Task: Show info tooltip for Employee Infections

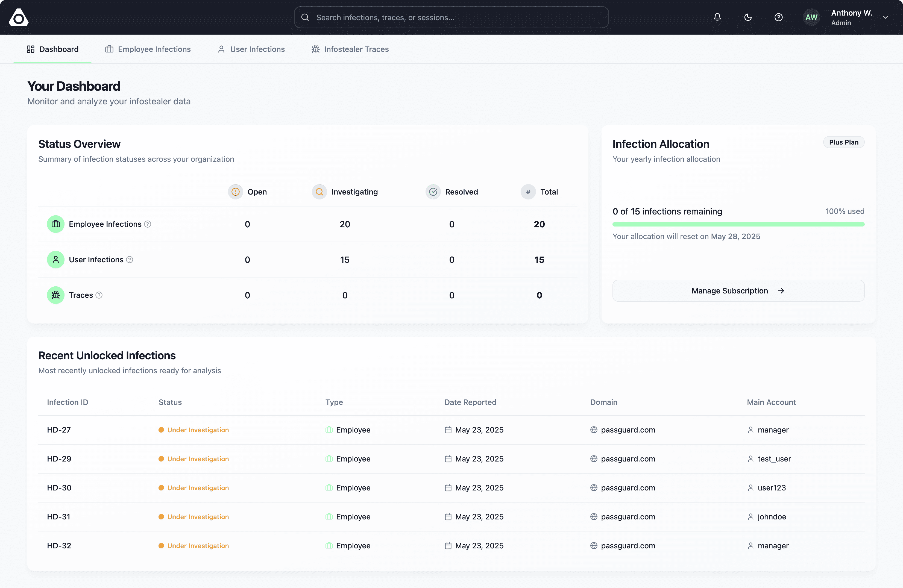Action: click(x=148, y=224)
